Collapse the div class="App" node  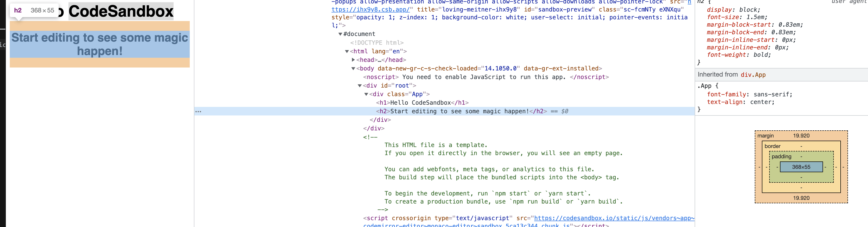[366, 94]
